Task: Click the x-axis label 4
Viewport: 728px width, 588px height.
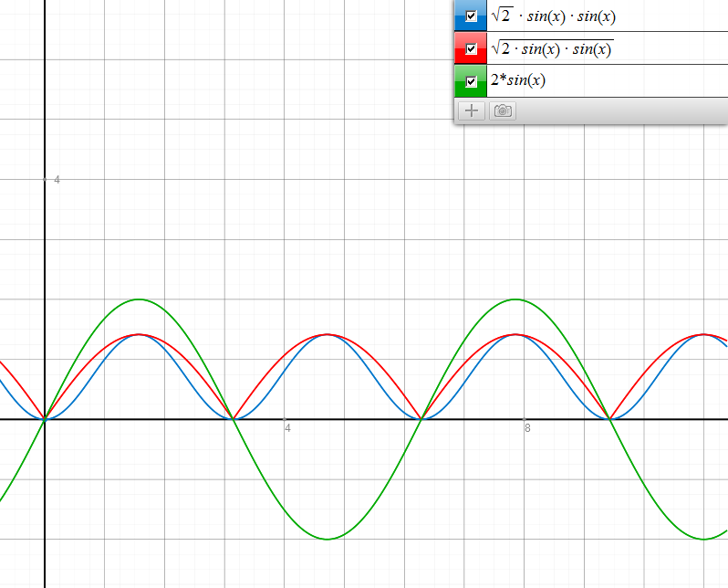Action: 286,428
